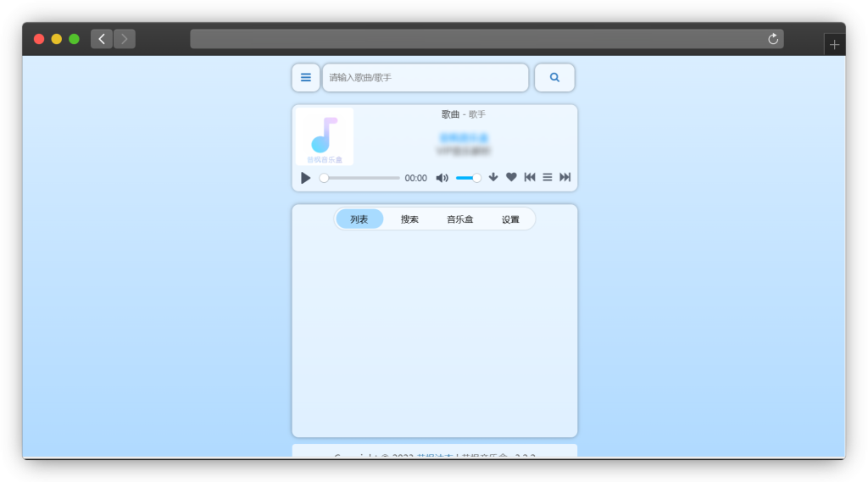This screenshot has height=482, width=868.
Task: Skip to the previous track
Action: point(530,177)
